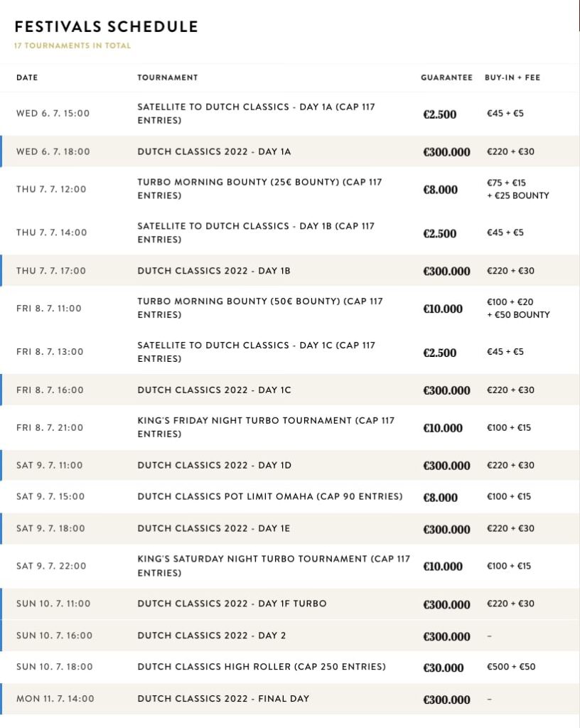
Task: Open Dutch Classics 2022 Final Day tournament
Action: coord(223,699)
